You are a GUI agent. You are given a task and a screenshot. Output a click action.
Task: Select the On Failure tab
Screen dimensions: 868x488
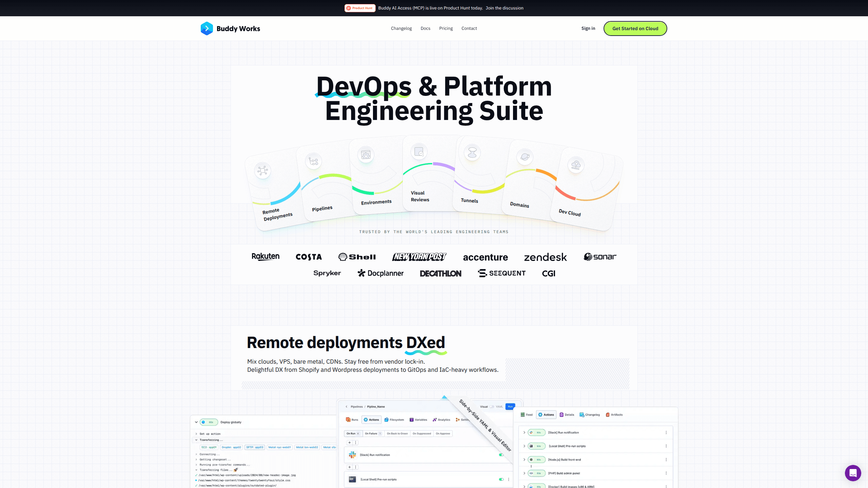pos(373,433)
